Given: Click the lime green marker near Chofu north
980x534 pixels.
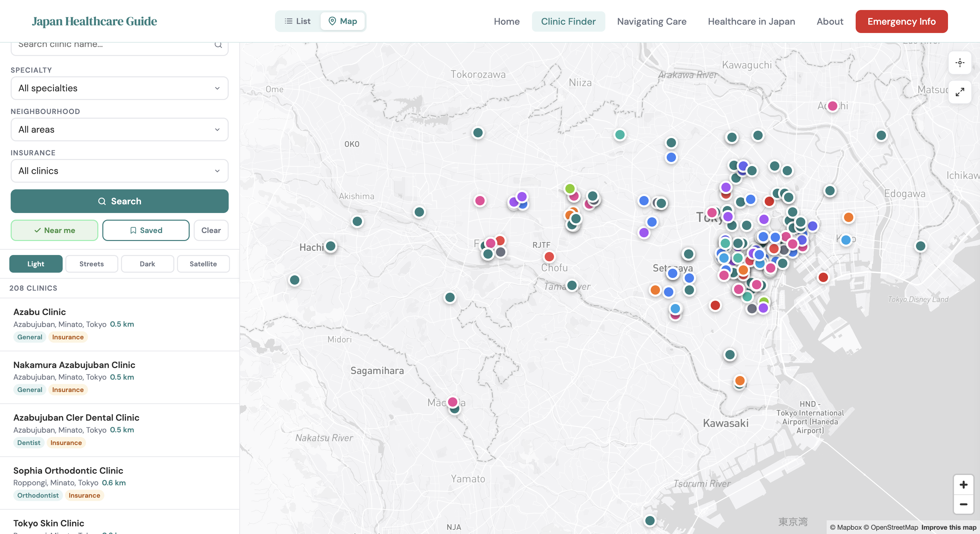Looking at the screenshot, I should click(570, 189).
